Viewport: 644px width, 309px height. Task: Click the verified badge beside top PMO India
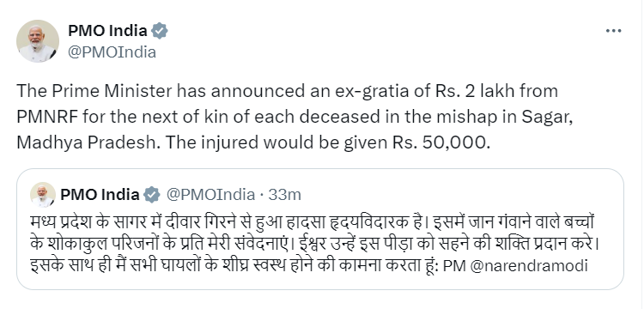(x=160, y=31)
